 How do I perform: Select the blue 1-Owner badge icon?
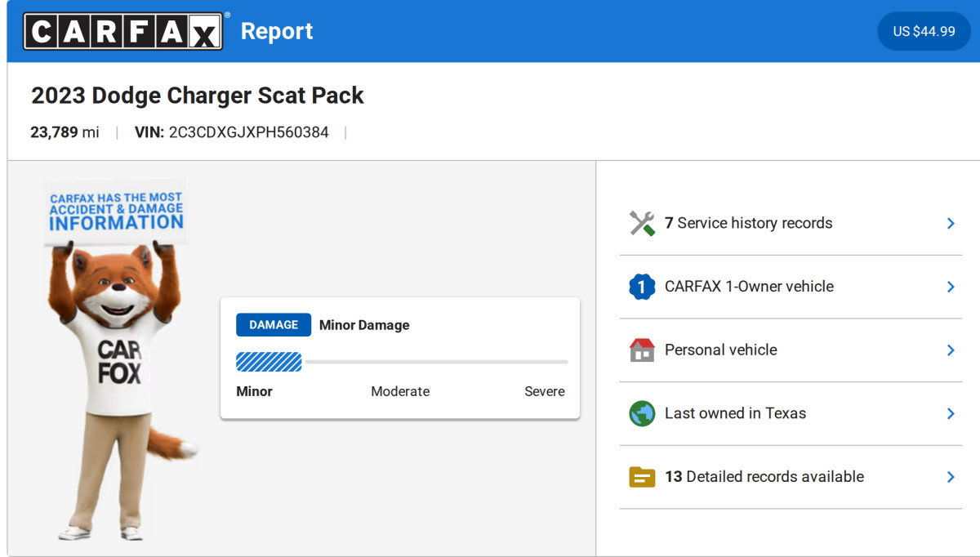point(642,287)
